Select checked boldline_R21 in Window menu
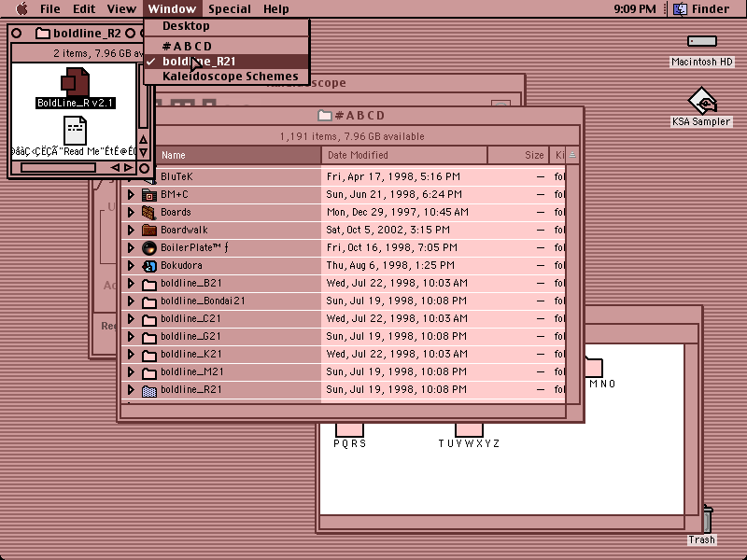Image resolution: width=747 pixels, height=560 pixels. pos(226,62)
